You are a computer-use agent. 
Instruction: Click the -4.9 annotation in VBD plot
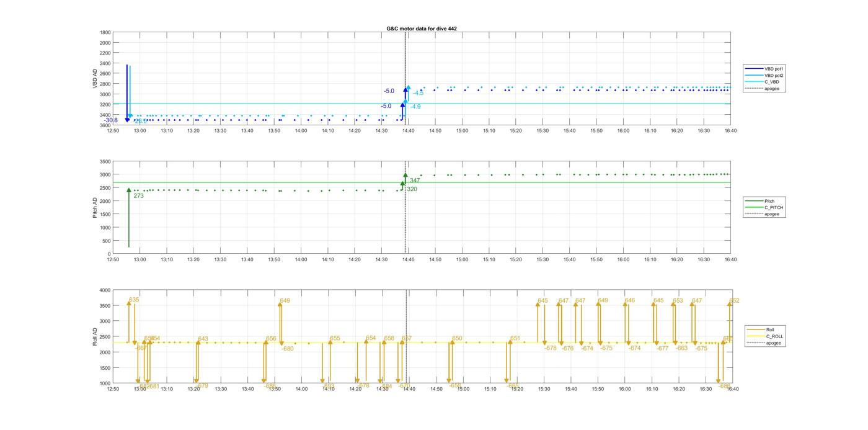(x=415, y=107)
